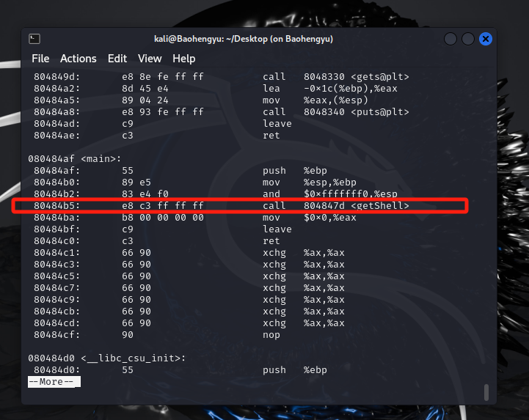Open the Edit menu
The image size is (529, 420).
(117, 59)
